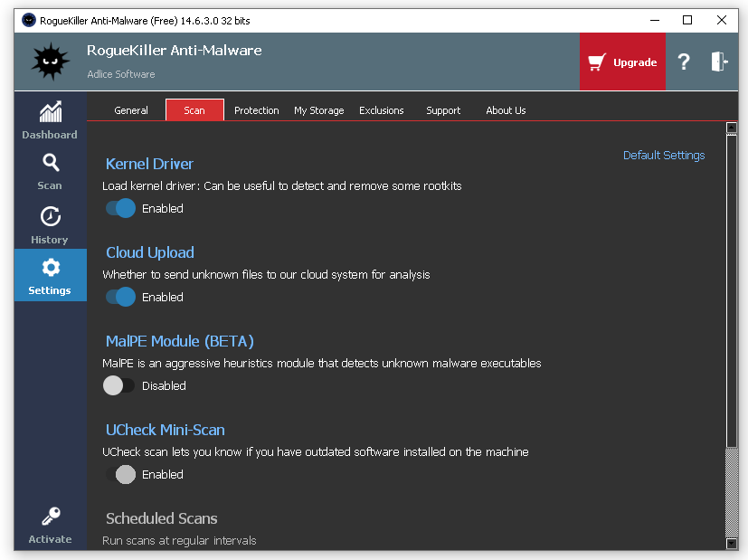Click the vertical scrollbar thumb
This screenshot has width=748, height=560.
(732, 291)
